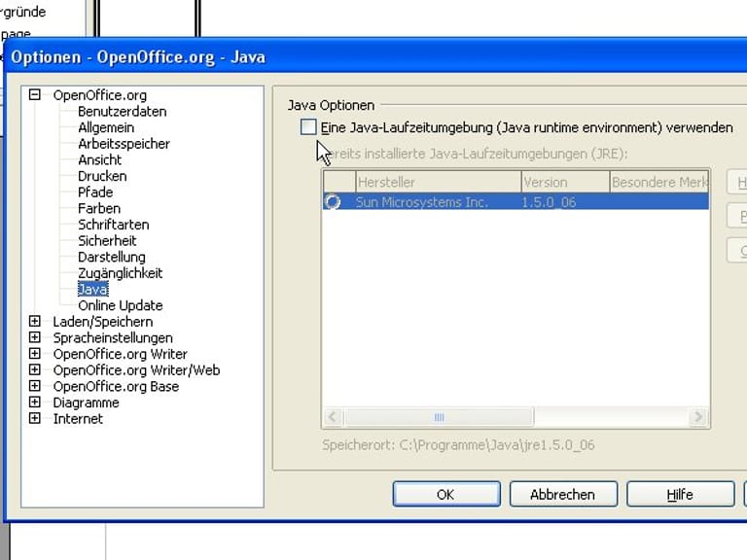
Task: Enable the Java-Laufzeitumgebung verwenden checkbox
Action: [308, 127]
